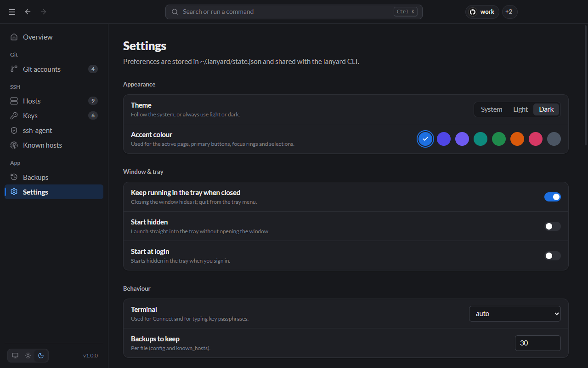The image size is (588, 368).
Task: Click the Backups history icon
Action: coord(14,178)
